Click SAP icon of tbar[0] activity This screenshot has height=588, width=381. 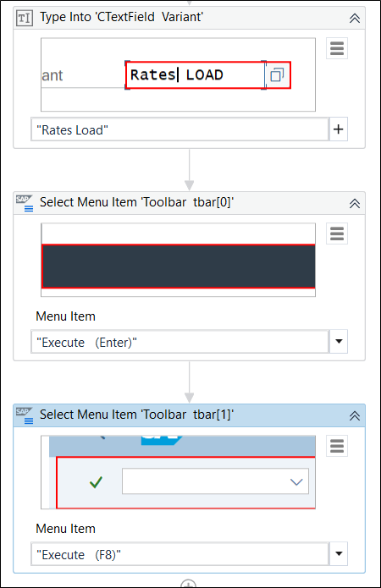point(25,203)
